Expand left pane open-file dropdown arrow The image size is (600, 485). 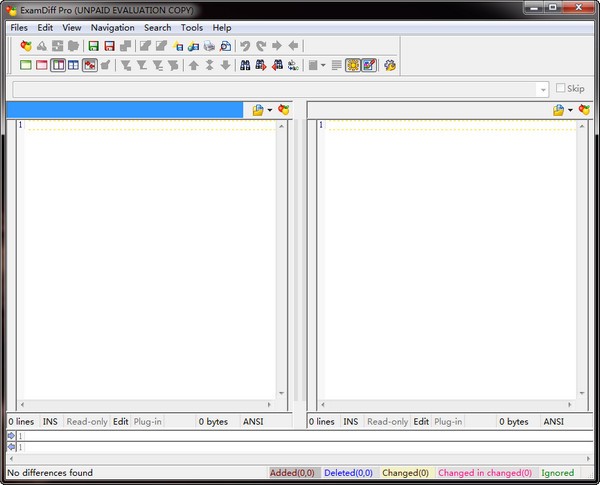pyautogui.click(x=270, y=110)
